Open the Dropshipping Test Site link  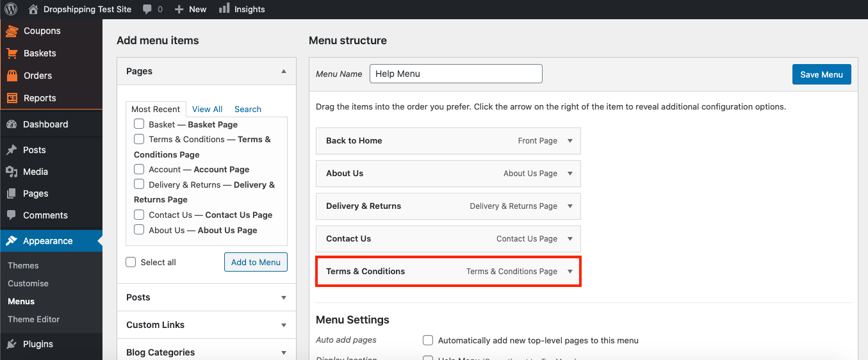(88, 10)
